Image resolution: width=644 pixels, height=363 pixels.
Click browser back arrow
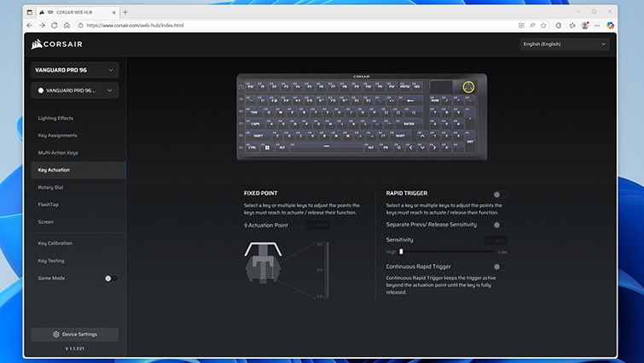(x=29, y=26)
